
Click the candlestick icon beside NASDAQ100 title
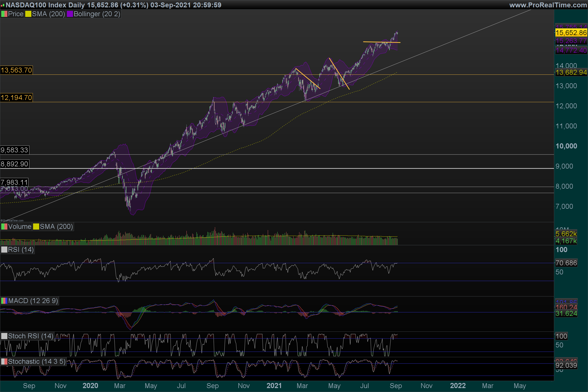point(2,5)
